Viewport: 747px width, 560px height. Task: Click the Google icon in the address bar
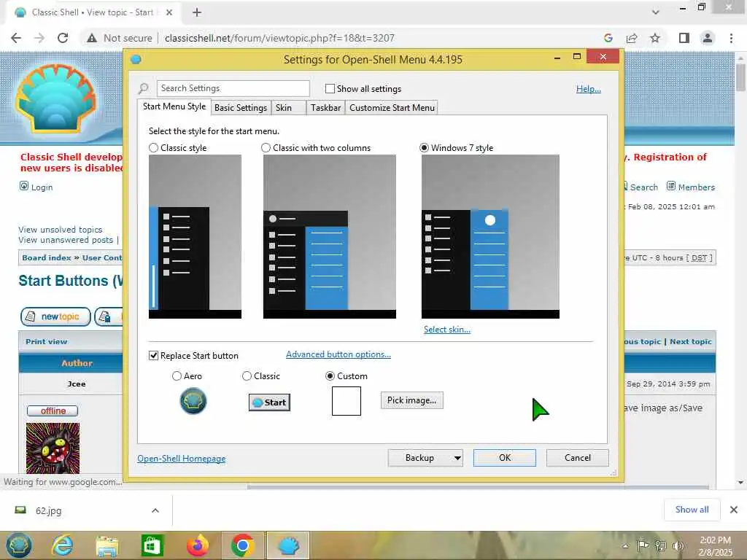tap(608, 38)
